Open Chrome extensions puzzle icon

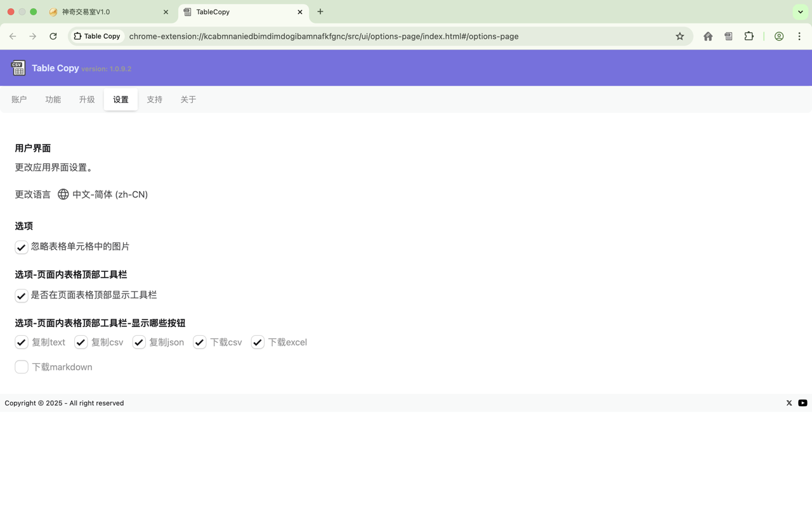coord(749,36)
